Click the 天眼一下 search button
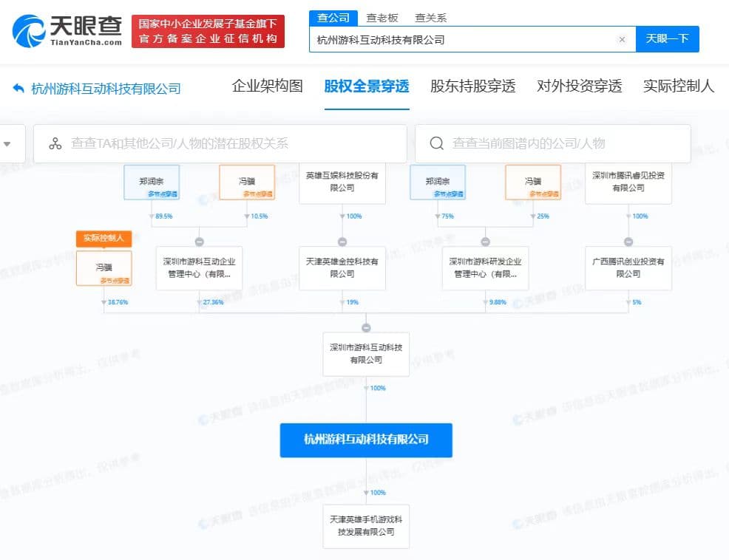Viewport: 729px width, 560px height. 667,39
